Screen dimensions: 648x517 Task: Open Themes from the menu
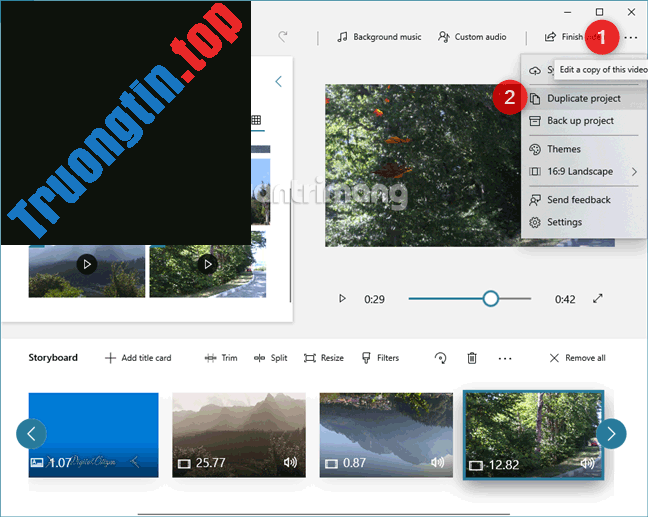[584, 149]
